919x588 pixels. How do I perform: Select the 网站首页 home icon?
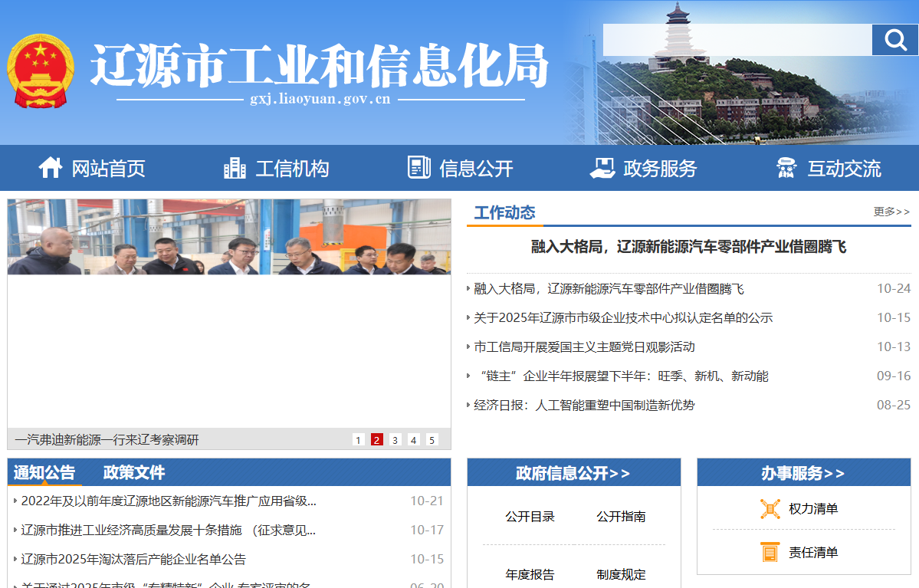point(51,167)
